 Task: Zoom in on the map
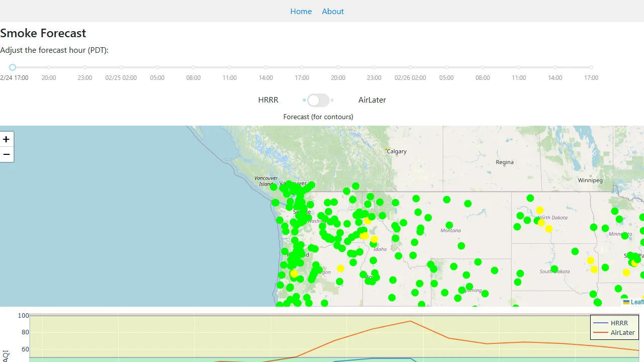(6, 139)
